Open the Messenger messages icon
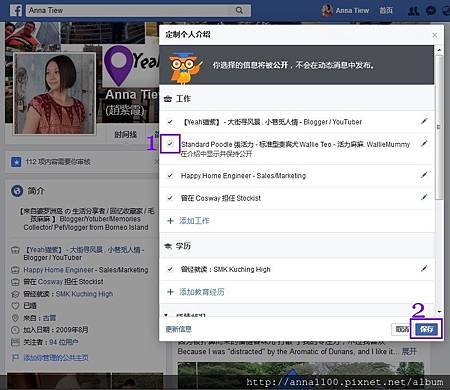This screenshot has height=390, width=450. click(431, 11)
